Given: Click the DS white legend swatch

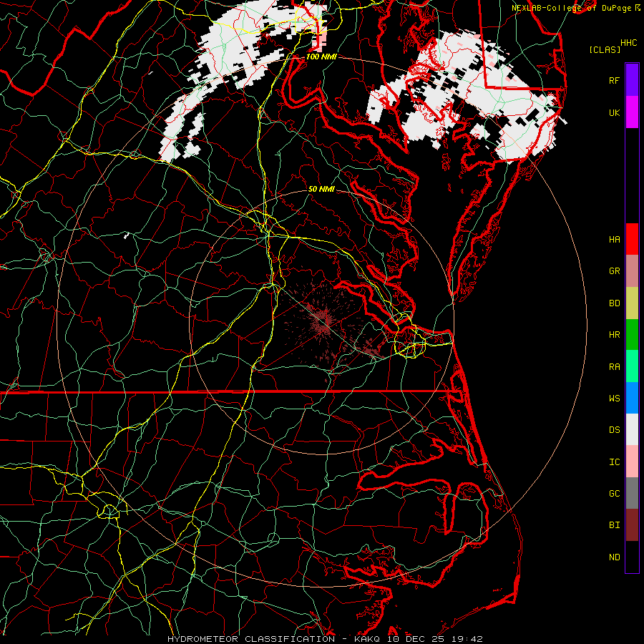Looking at the screenshot, I should click(632, 429).
